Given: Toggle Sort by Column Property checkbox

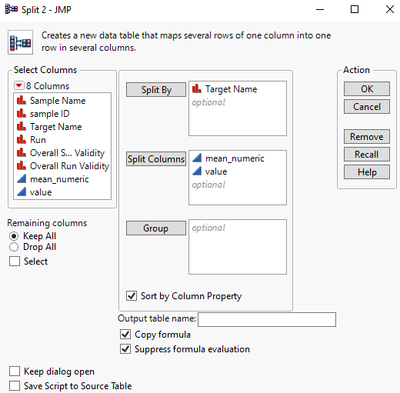Looking at the screenshot, I should click(131, 296).
